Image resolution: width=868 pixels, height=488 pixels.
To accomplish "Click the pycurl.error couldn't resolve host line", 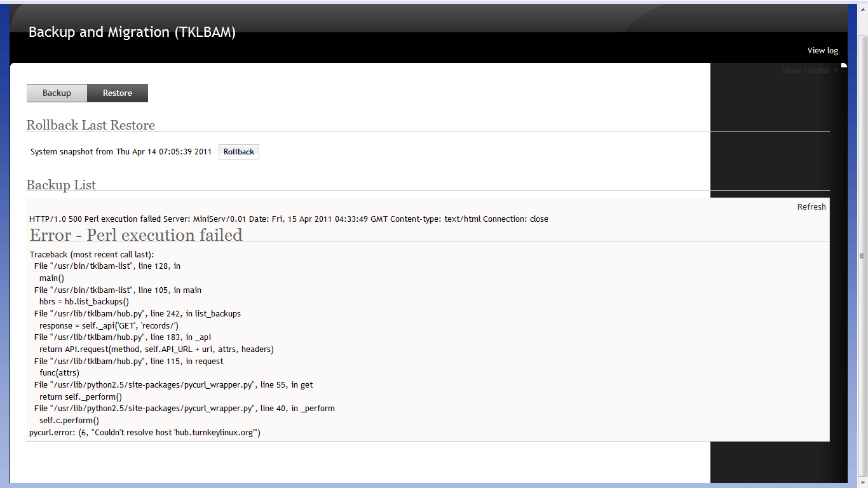I will pyautogui.click(x=145, y=433).
